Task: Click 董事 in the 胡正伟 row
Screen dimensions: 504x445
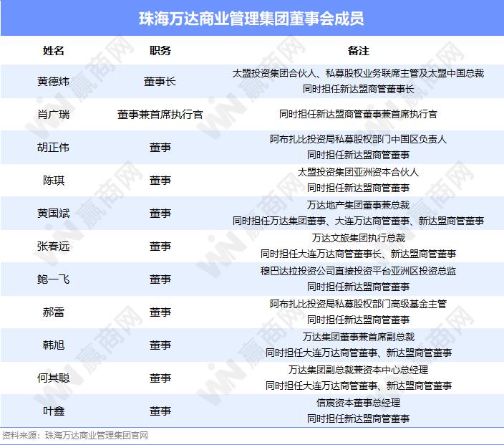Action: coord(160,148)
